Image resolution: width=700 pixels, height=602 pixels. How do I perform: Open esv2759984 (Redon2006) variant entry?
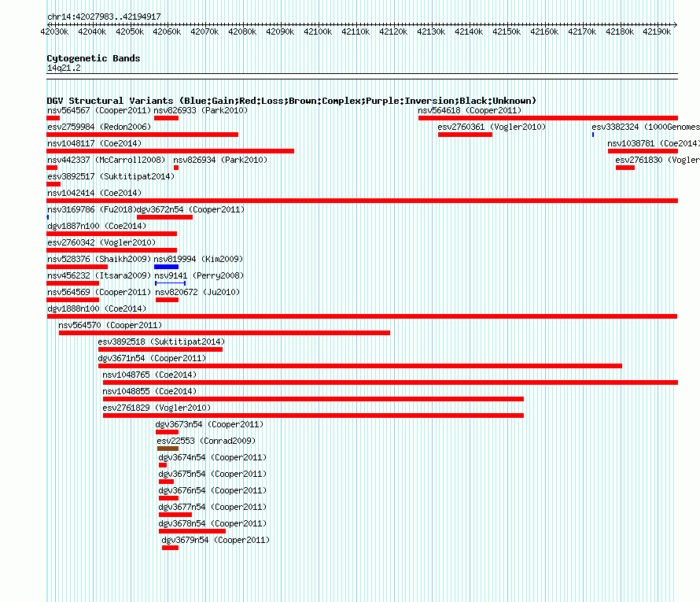click(x=99, y=127)
